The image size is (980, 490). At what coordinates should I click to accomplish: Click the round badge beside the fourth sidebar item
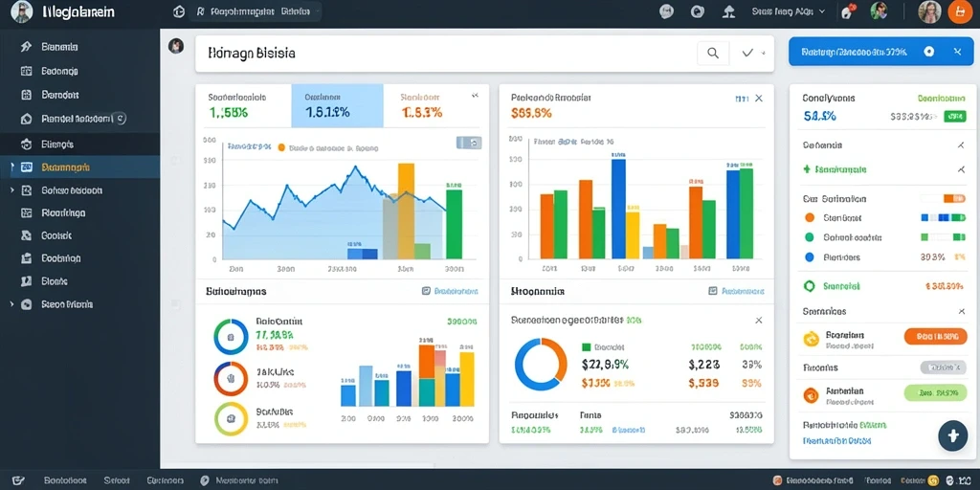(121, 118)
